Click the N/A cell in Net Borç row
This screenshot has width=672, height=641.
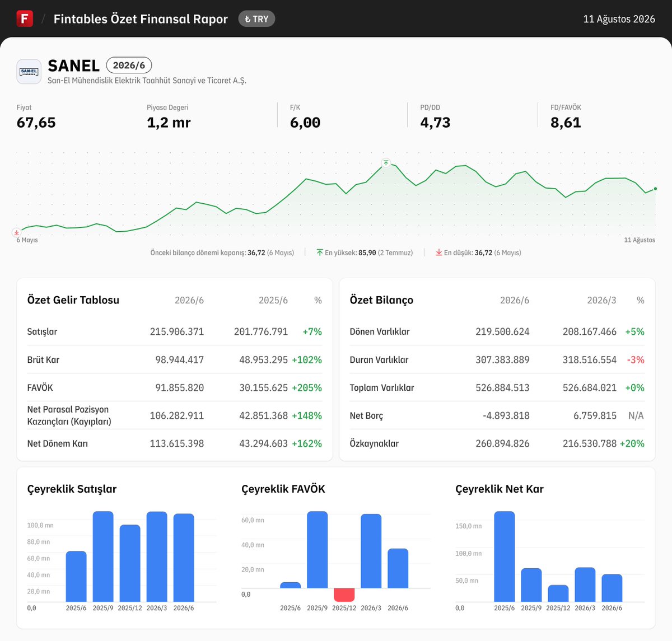(x=636, y=415)
